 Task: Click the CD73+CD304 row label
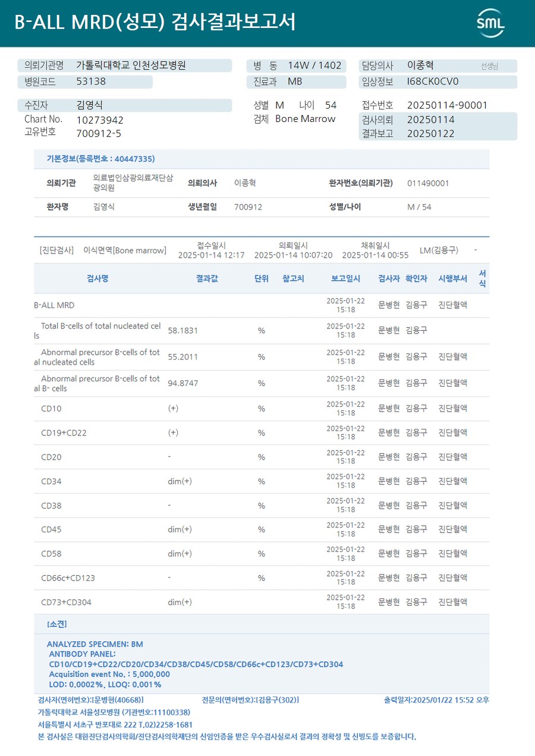pyautogui.click(x=66, y=602)
